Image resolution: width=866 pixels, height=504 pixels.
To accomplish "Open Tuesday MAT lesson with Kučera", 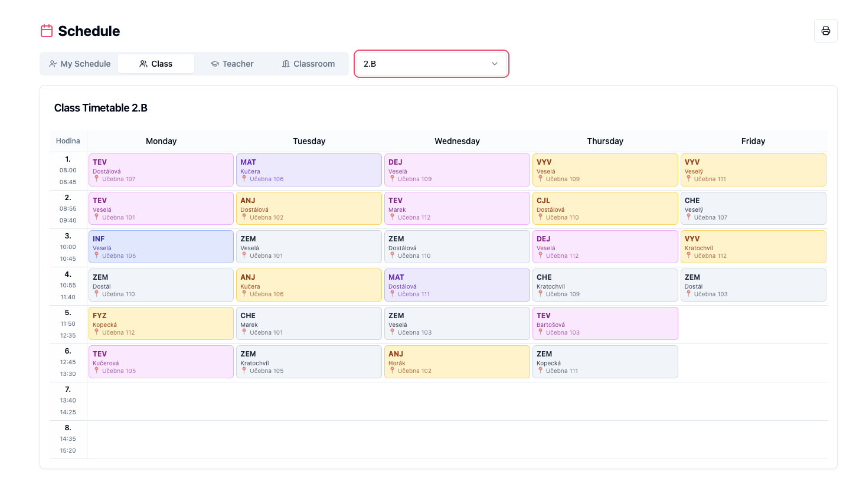I will click(x=309, y=170).
